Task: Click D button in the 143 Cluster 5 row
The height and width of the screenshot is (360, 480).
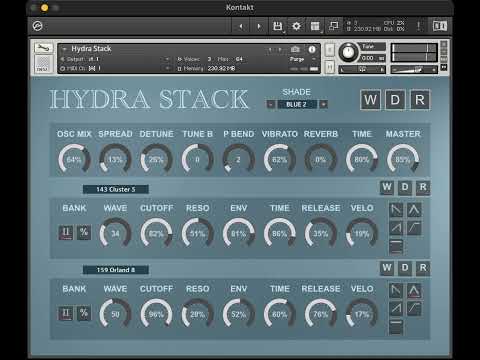Action: click(405, 187)
